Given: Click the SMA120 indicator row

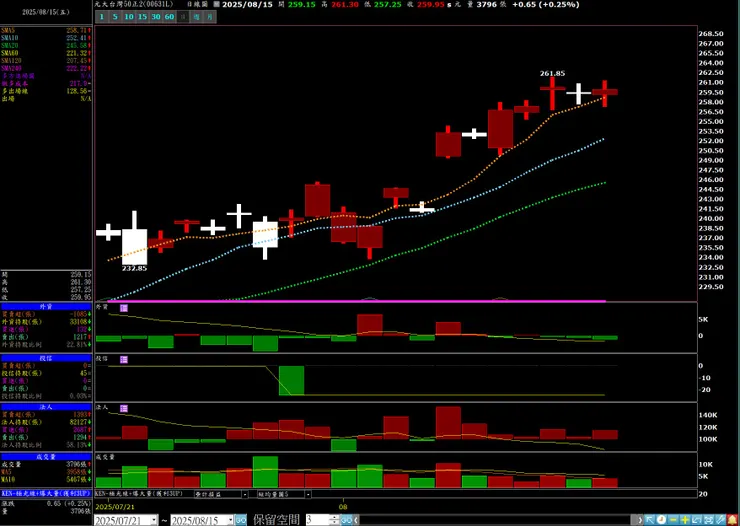Looking at the screenshot, I should pyautogui.click(x=46, y=60).
